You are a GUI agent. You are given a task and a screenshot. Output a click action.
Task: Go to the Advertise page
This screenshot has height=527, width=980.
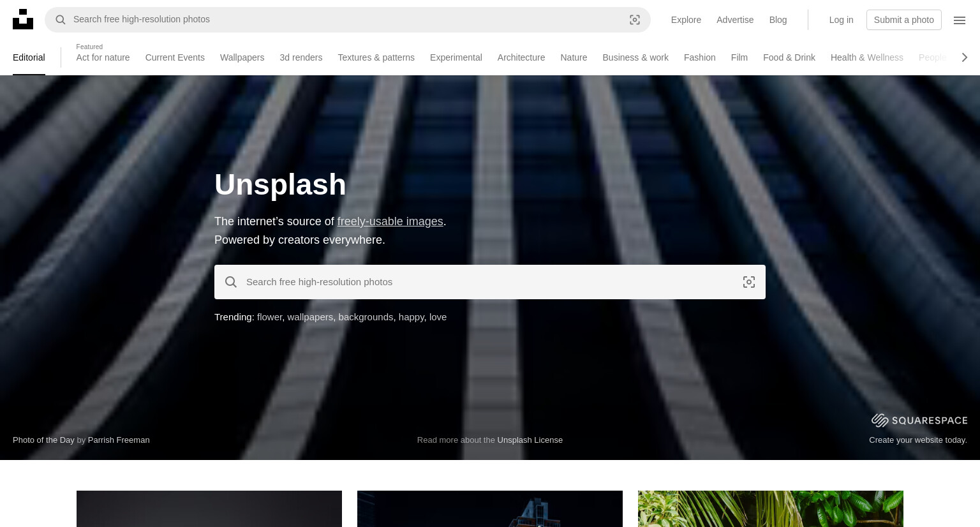(735, 20)
